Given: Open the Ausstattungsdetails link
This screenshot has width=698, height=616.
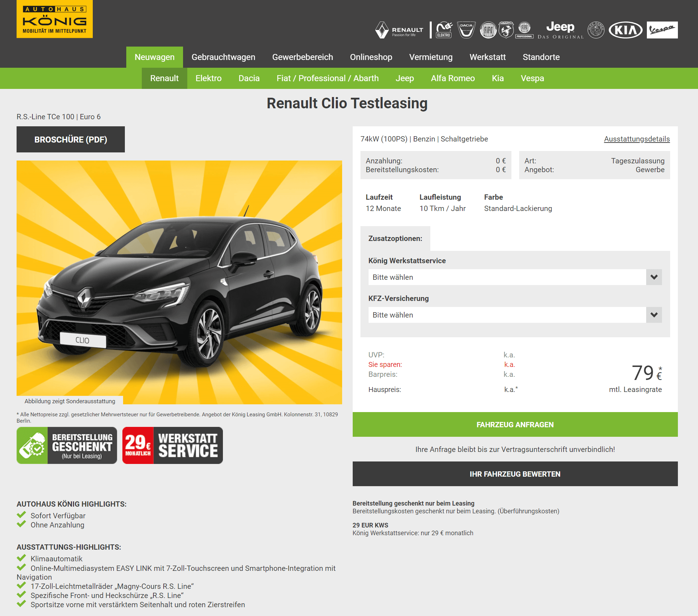Looking at the screenshot, I should coord(637,139).
